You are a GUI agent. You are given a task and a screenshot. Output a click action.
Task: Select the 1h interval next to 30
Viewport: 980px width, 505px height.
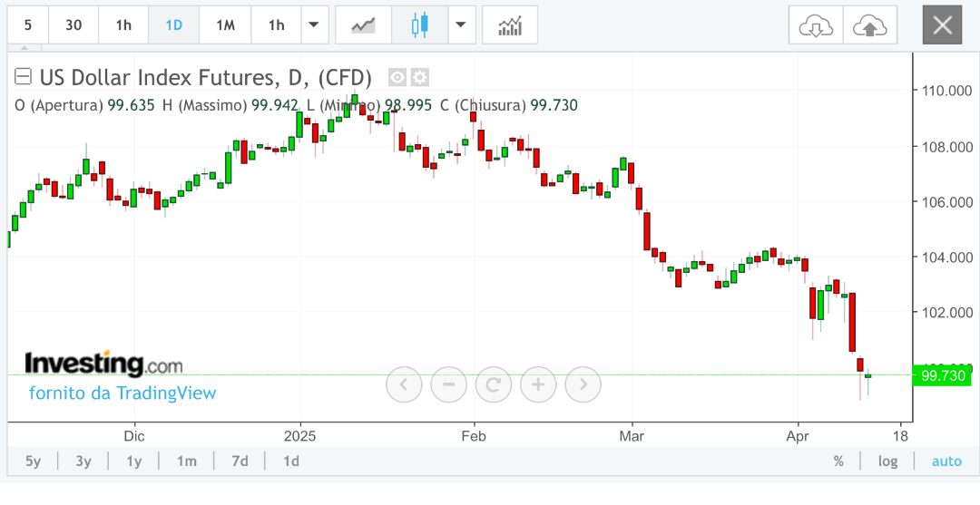click(123, 25)
